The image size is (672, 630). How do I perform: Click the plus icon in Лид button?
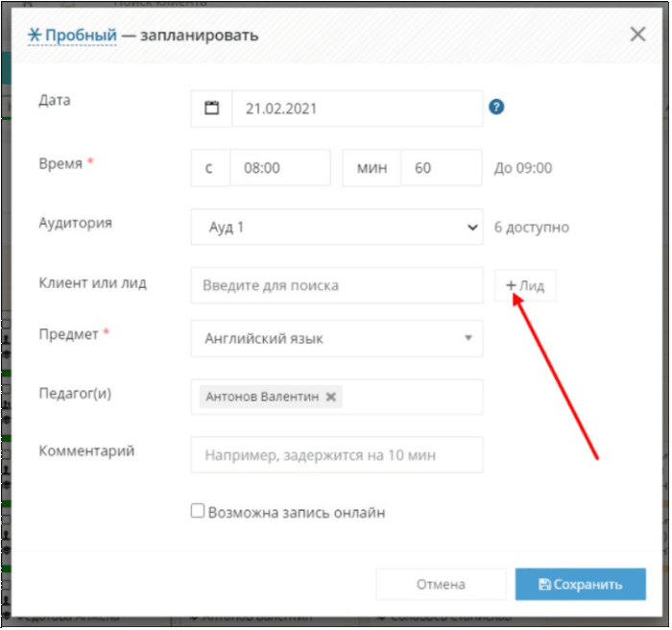pyautogui.click(x=512, y=286)
